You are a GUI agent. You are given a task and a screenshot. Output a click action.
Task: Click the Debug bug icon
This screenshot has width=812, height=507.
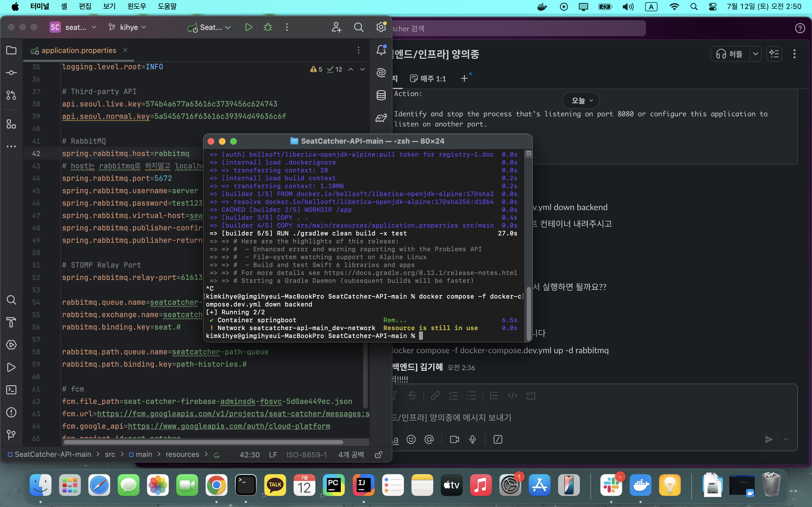pyautogui.click(x=267, y=27)
